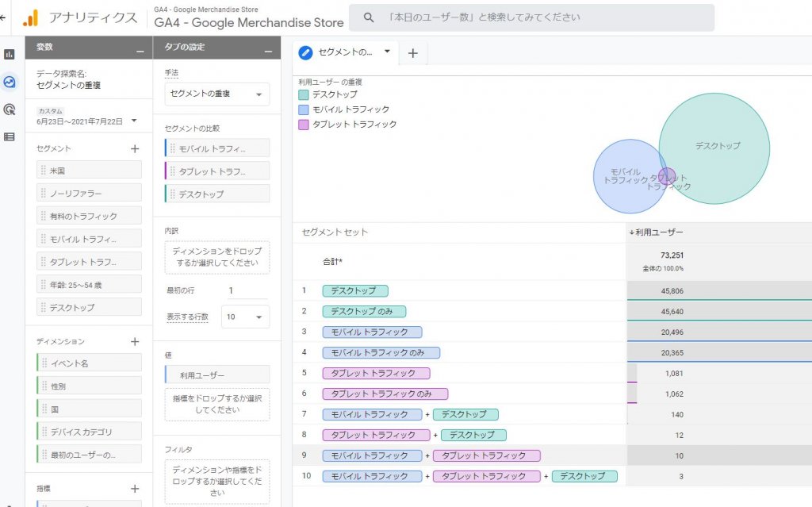The height and width of the screenshot is (507, 812).
Task: Click the タブレット トラフィック legend color swatch
Action: (304, 125)
